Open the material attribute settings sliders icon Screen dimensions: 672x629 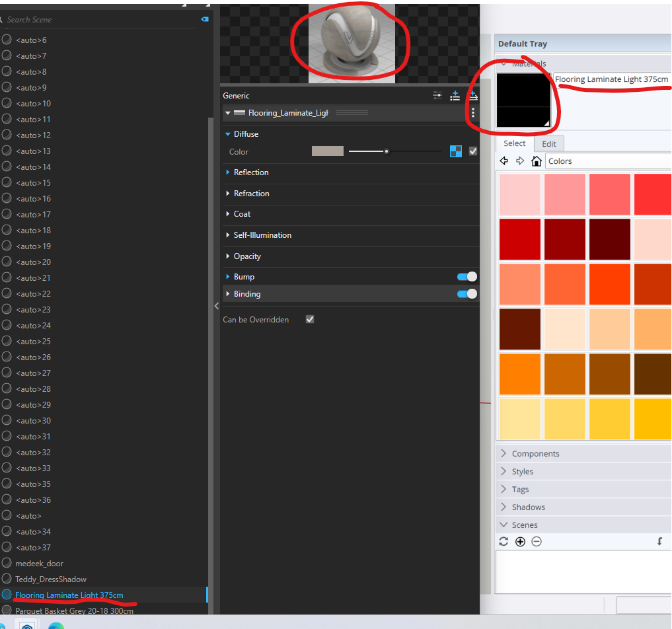pos(437,95)
